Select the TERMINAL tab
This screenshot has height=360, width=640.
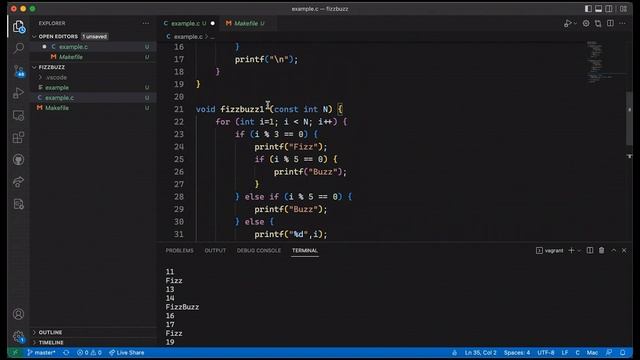tap(305, 250)
